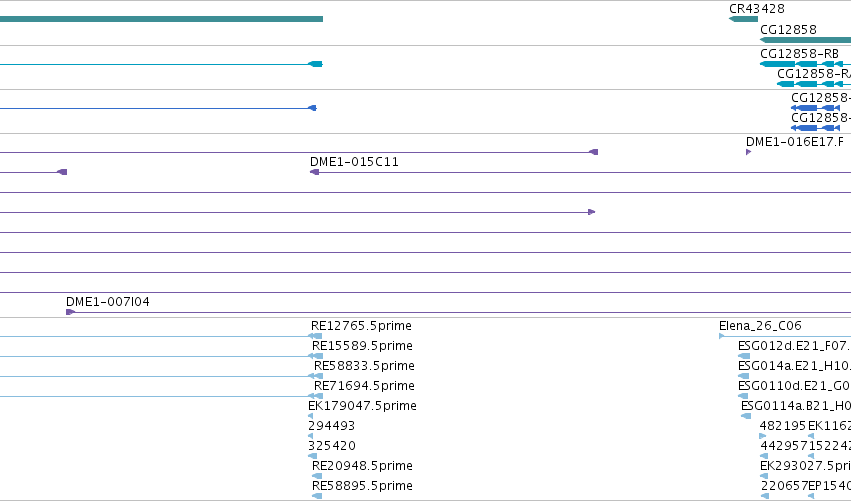The image size is (851, 501).
Task: Click the DME1-007I04 start arrow
Action: 70,312
